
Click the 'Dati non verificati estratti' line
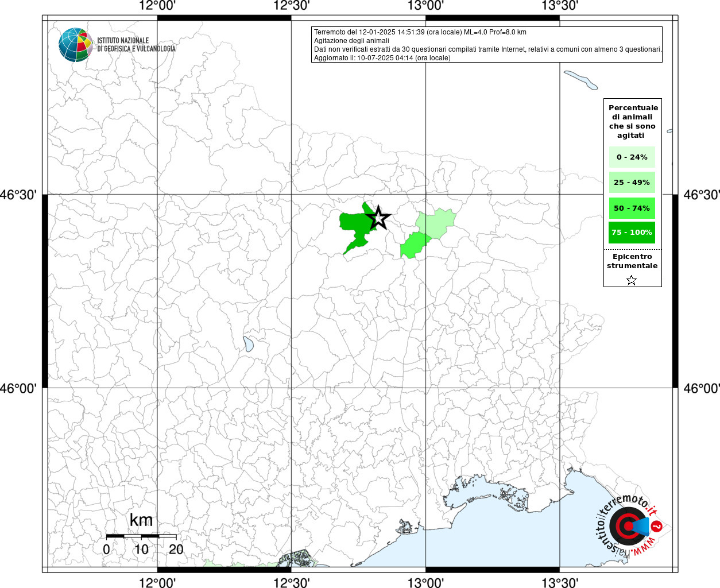488,49
